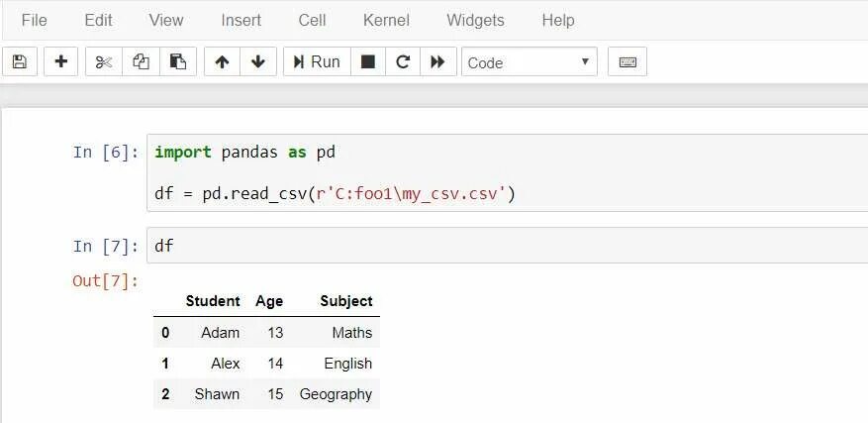868x423 pixels.
Task: Click the save and checkpoint icon
Action: point(20,61)
